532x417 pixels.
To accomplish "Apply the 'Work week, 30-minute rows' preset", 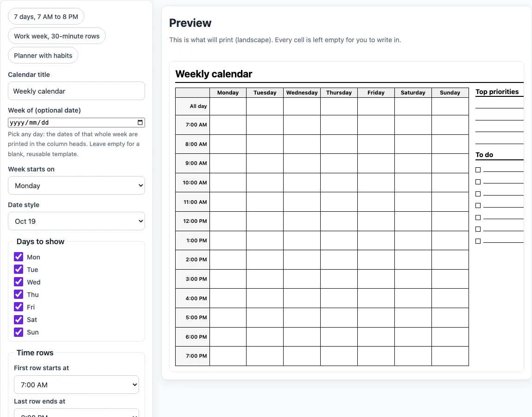I will coord(57,36).
